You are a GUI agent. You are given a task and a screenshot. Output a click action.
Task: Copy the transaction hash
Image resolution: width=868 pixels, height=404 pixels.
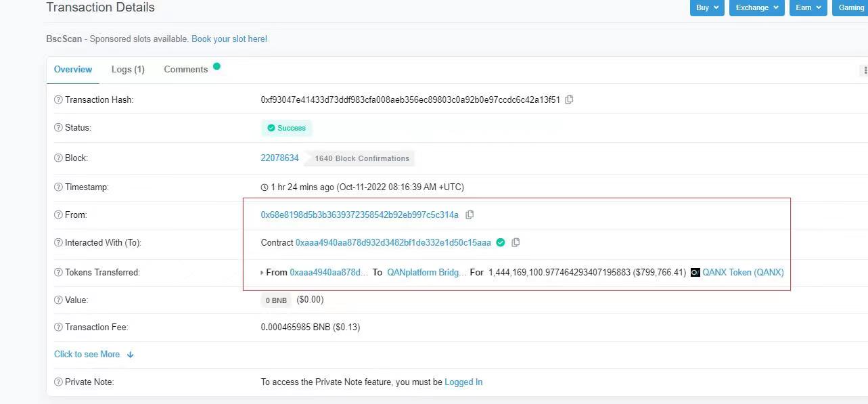coord(569,99)
